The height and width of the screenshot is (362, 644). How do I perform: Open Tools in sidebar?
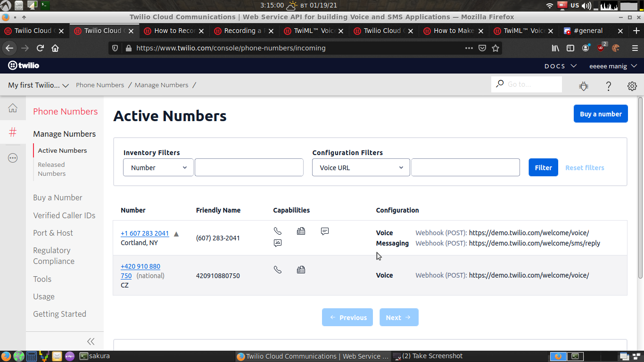pos(42,279)
